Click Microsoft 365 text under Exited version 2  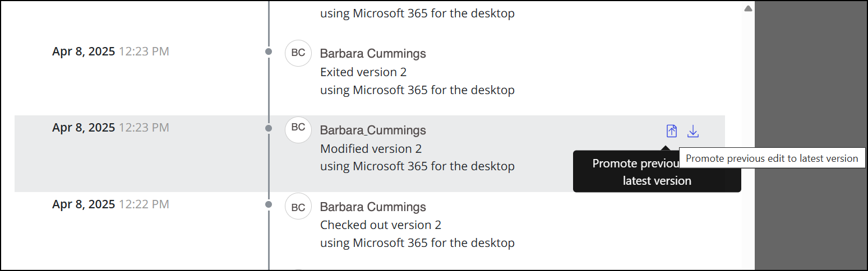pyautogui.click(x=417, y=90)
